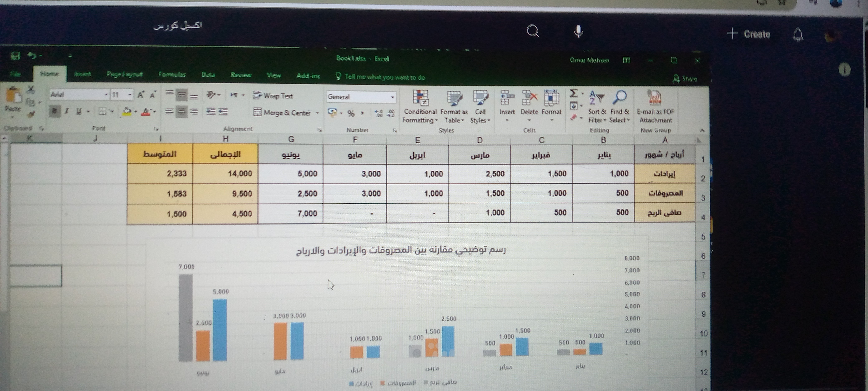Viewport: 868px width, 391px height.
Task: Switch to the Insert tab
Action: (83, 74)
